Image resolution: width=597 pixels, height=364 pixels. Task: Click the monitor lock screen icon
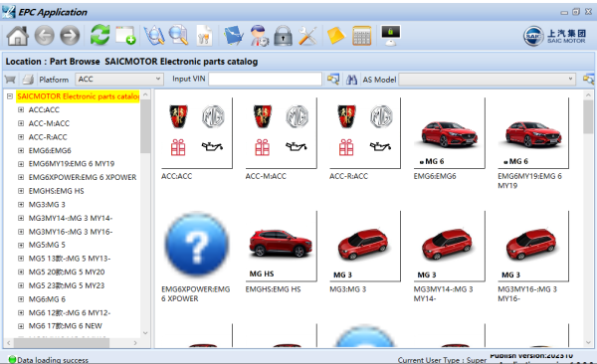point(391,36)
